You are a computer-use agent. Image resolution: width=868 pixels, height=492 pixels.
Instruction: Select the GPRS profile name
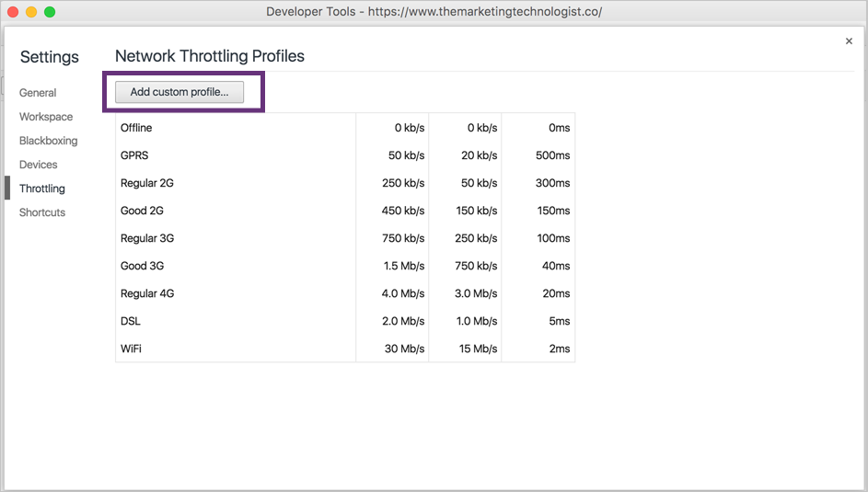click(x=134, y=155)
